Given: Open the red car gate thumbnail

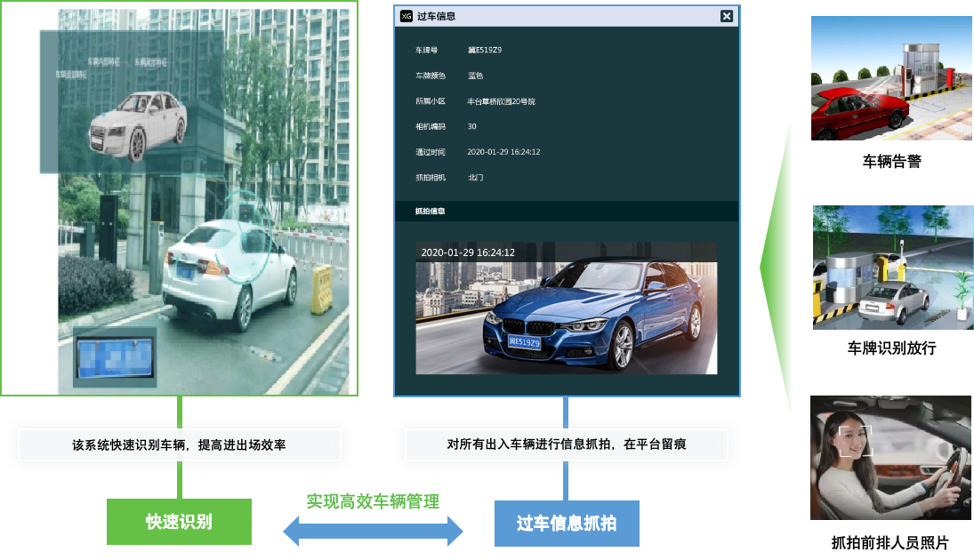Looking at the screenshot, I should (x=890, y=78).
